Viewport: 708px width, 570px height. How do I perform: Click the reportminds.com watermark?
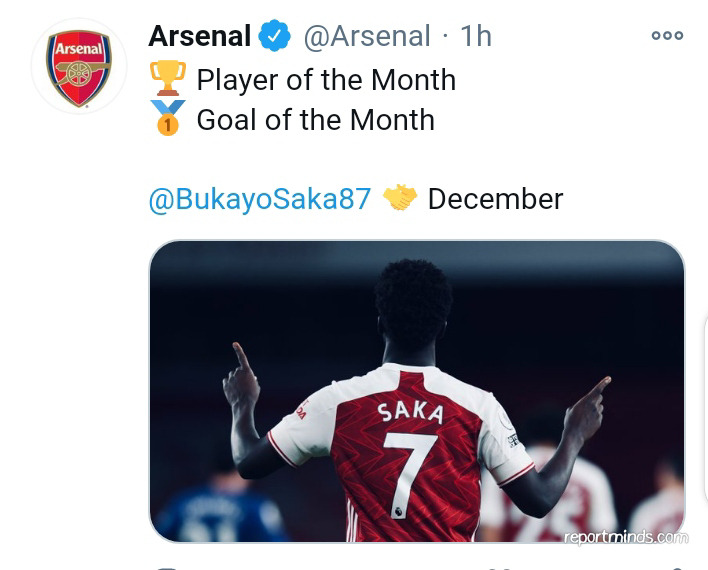[x=626, y=537]
